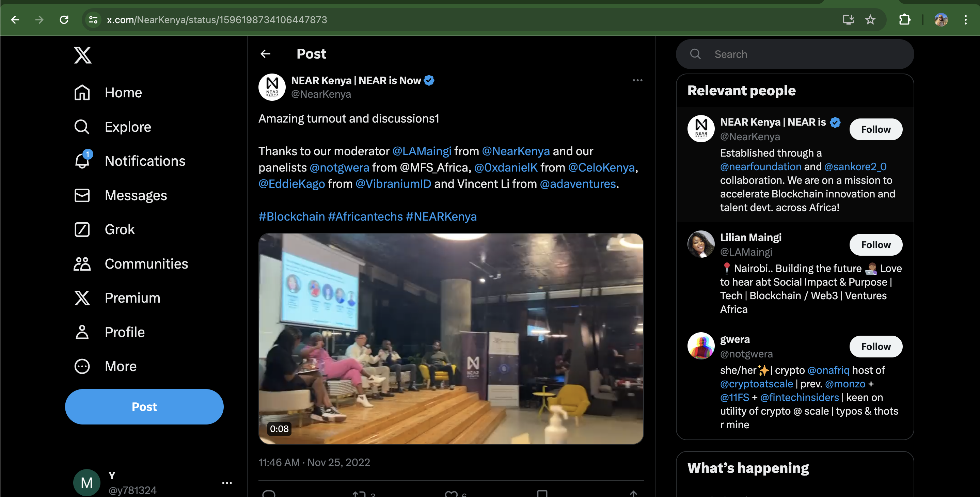The image size is (980, 497).
Task: Open Notifications with 1 unread badge
Action: click(130, 161)
